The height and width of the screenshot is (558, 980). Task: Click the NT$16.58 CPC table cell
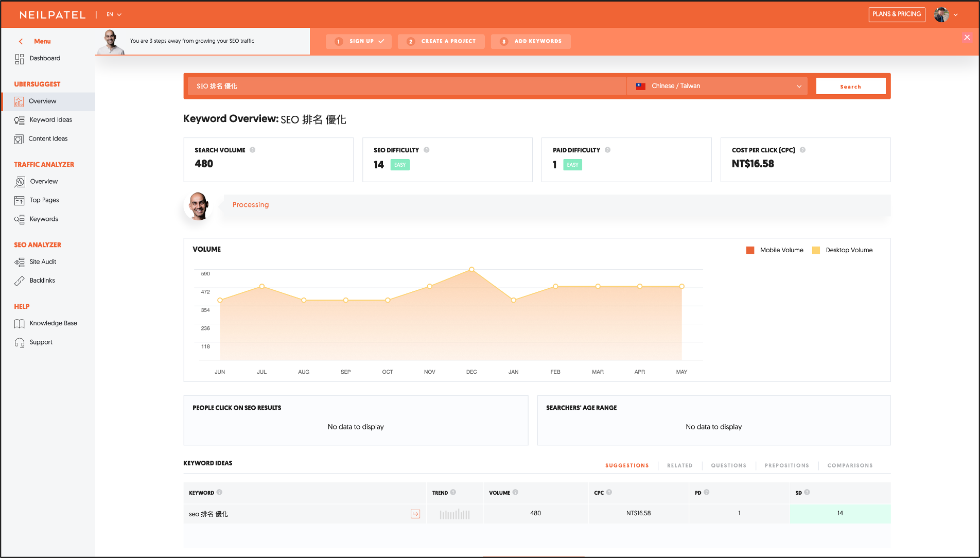pyautogui.click(x=638, y=513)
